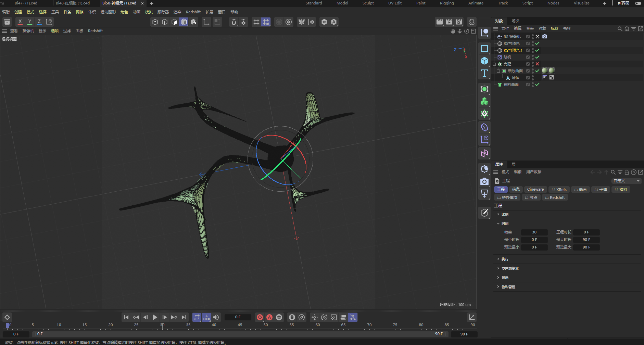Enable the snap magnet icon

[234, 22]
